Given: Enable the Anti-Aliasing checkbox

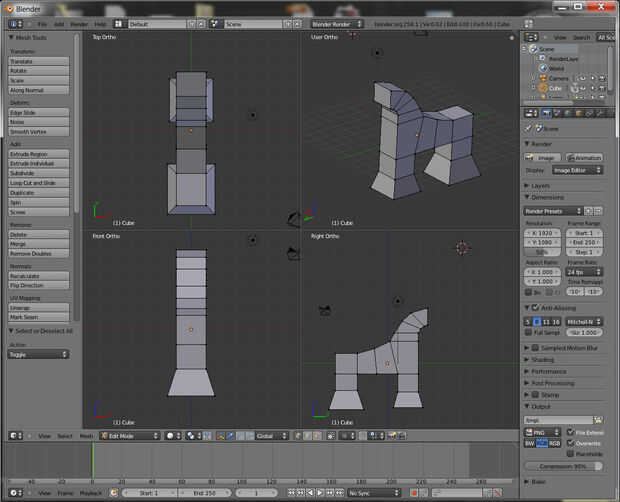Looking at the screenshot, I should click(x=536, y=307).
